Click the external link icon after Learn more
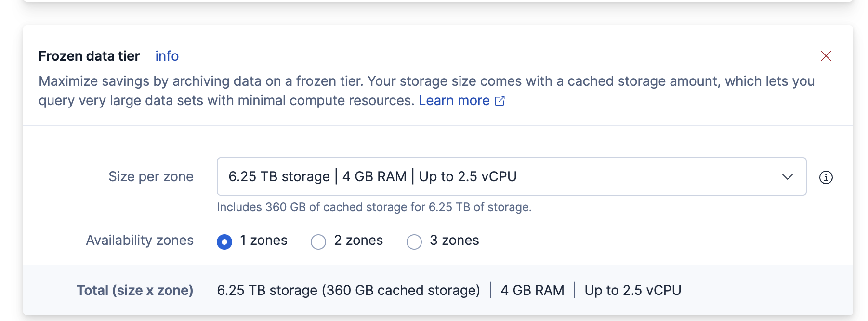This screenshot has height=321, width=868. click(500, 101)
